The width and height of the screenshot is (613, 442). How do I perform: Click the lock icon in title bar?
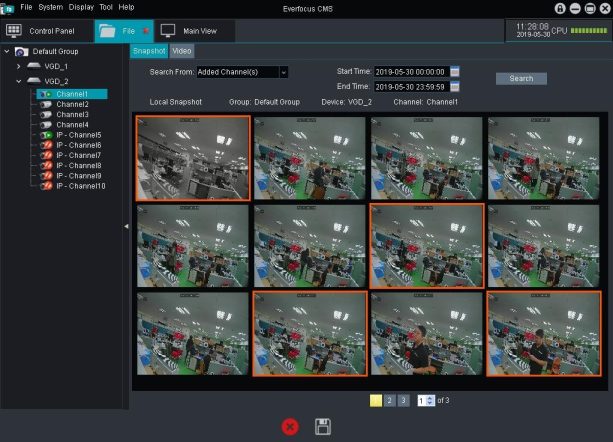coord(561,7)
